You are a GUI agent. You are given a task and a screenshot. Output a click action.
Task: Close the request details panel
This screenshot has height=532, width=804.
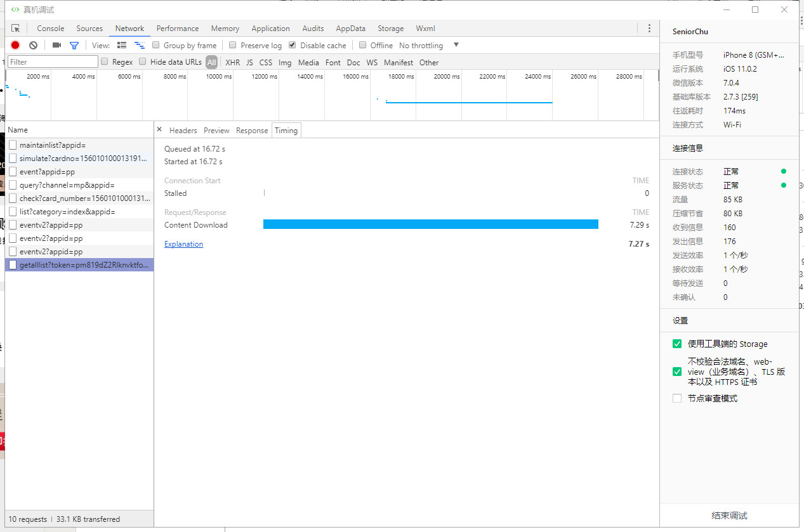159,129
